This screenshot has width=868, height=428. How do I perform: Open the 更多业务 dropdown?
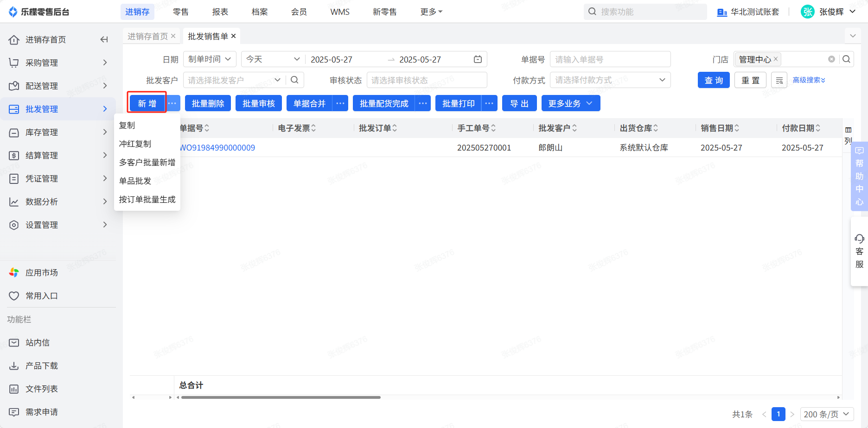tap(571, 103)
